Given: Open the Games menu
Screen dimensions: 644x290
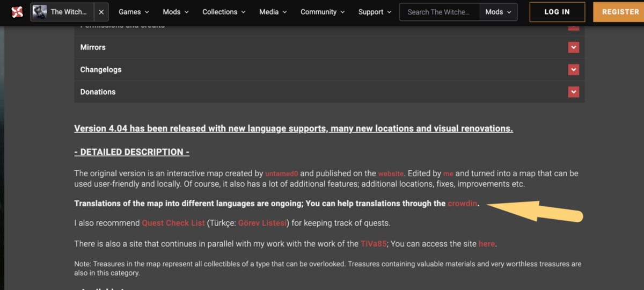Looking at the screenshot, I should coord(134,12).
